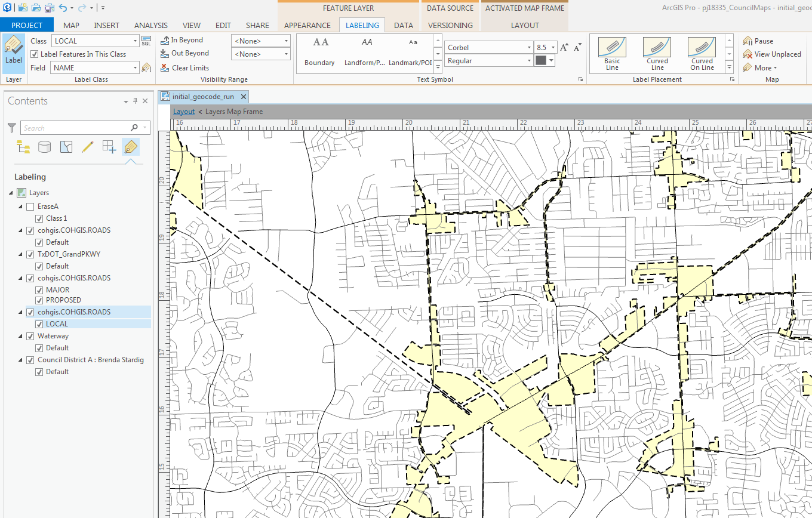
Task: Enable labeling for the EraseA layer
Action: (x=30, y=206)
